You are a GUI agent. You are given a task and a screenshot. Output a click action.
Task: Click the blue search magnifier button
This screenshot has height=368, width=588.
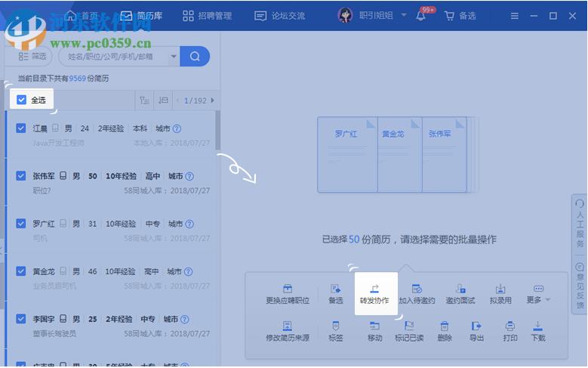(x=195, y=57)
